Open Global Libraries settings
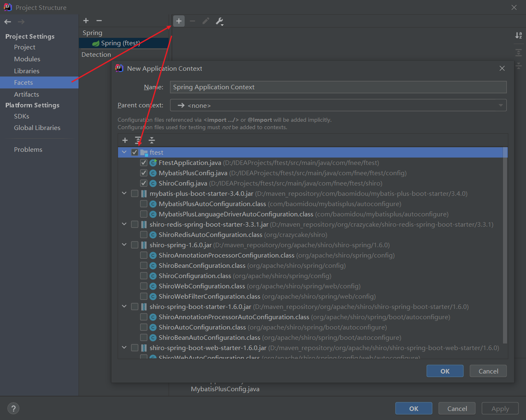Viewport: 526px width, 420px height. point(37,128)
